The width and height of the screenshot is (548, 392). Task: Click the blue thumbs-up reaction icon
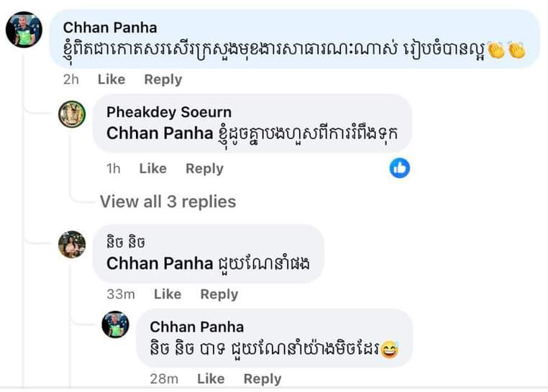(399, 168)
